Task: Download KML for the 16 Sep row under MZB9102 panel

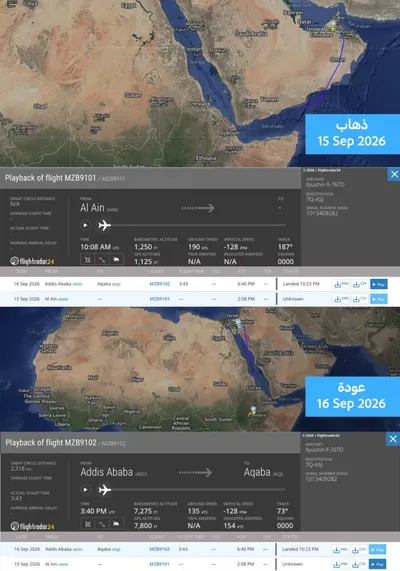Action: click(341, 549)
